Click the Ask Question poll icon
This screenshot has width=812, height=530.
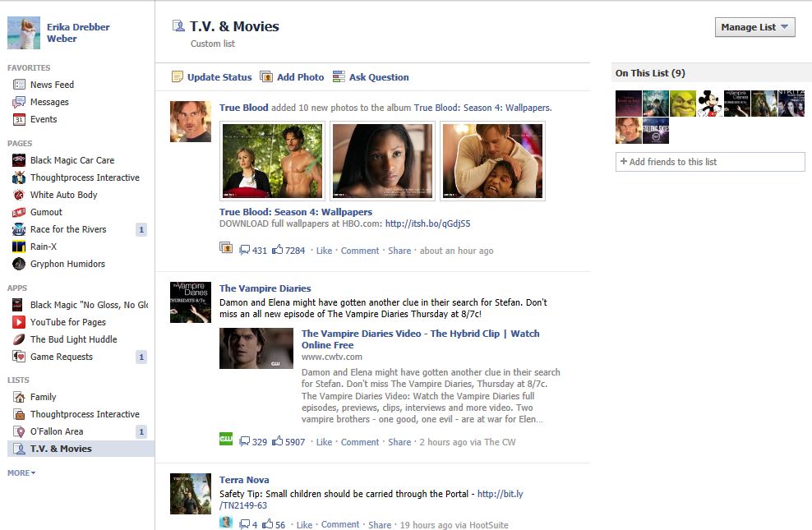tap(339, 77)
